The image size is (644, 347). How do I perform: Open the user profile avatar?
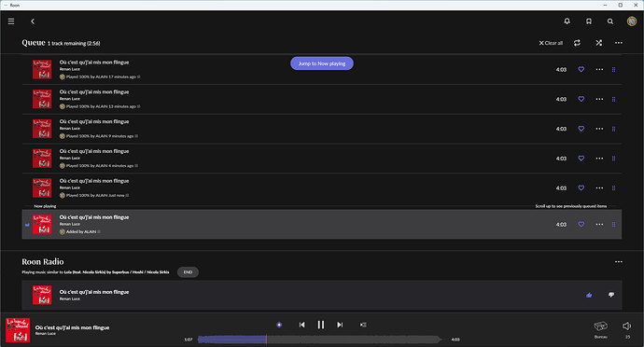click(632, 21)
